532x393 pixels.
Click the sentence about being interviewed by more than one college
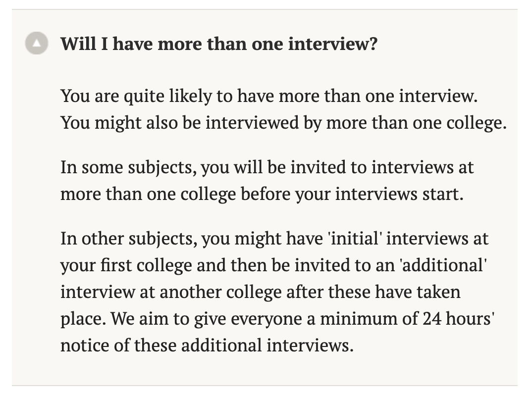pyautogui.click(x=283, y=122)
